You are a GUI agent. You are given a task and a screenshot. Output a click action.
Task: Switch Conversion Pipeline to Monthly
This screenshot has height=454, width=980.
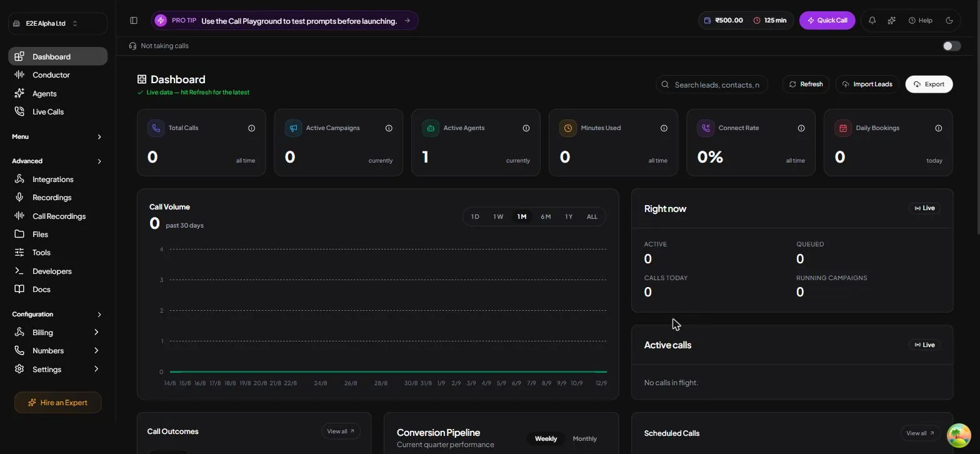coord(585,439)
